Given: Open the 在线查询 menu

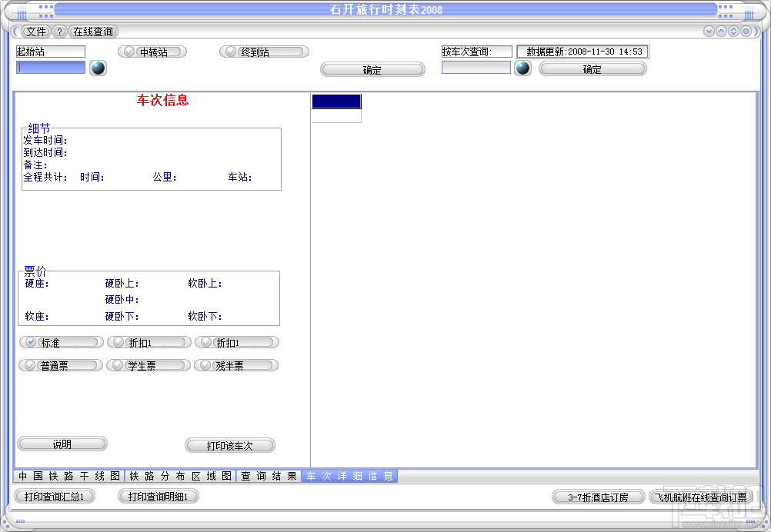Looking at the screenshot, I should (93, 32).
